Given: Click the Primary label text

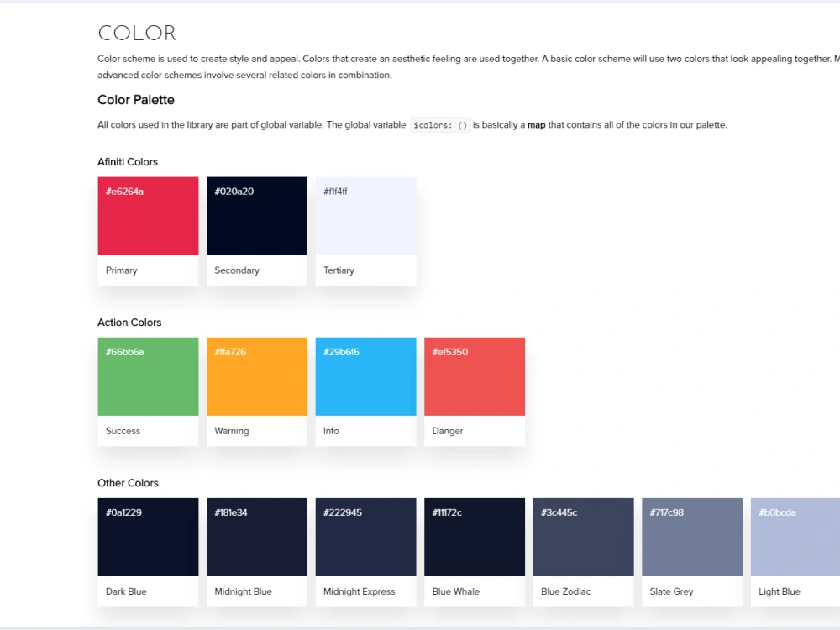Looking at the screenshot, I should [x=122, y=270].
